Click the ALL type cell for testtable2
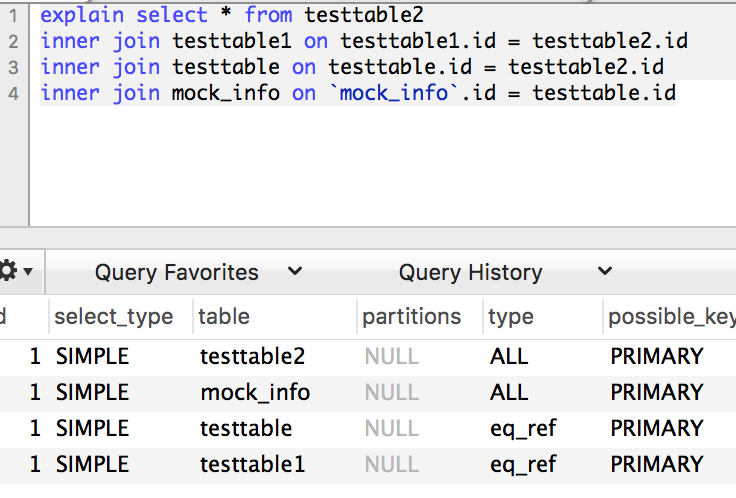The width and height of the screenshot is (736, 498). tap(509, 357)
